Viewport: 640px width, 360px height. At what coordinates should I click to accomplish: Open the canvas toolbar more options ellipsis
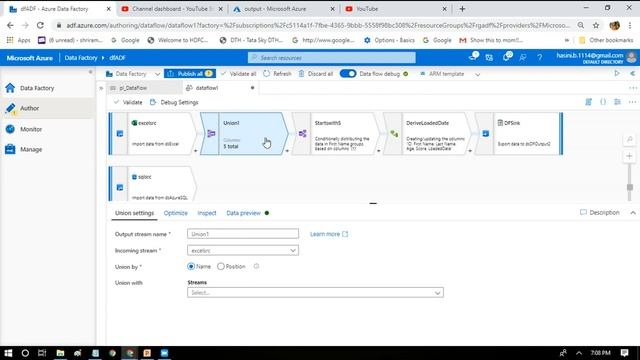click(632, 102)
